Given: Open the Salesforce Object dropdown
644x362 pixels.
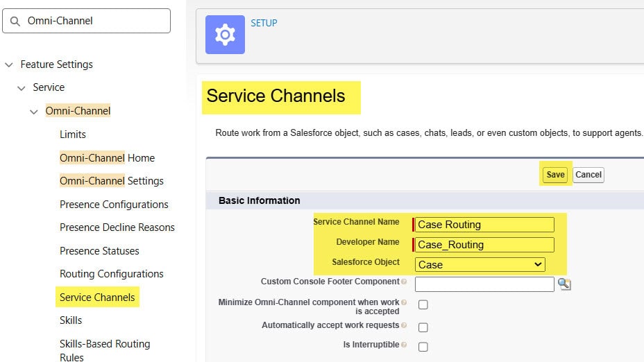Looking at the screenshot, I should coord(480,265).
